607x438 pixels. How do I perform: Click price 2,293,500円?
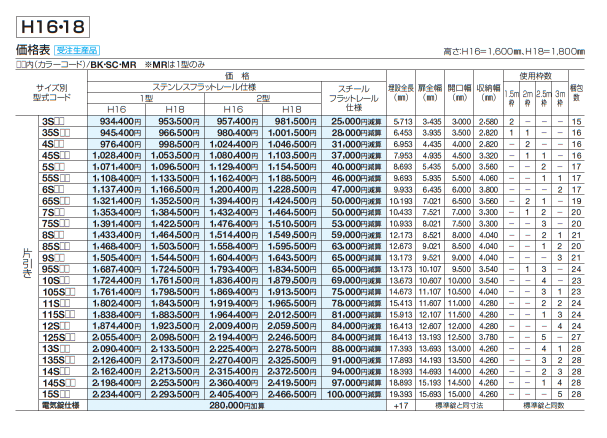175,394
